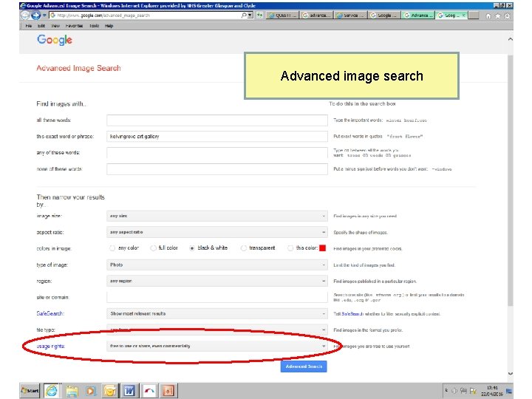Open the browser Home icon
Screen dimensions: 532x399
pyautogui.click(x=488, y=16)
